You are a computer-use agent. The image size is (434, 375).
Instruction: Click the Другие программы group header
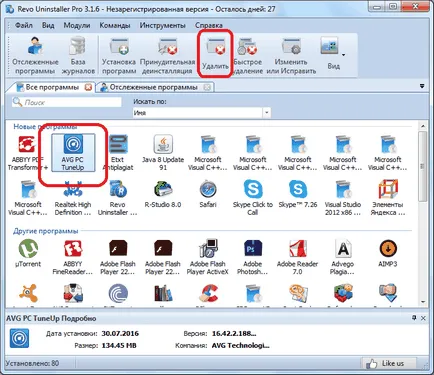[x=46, y=231]
